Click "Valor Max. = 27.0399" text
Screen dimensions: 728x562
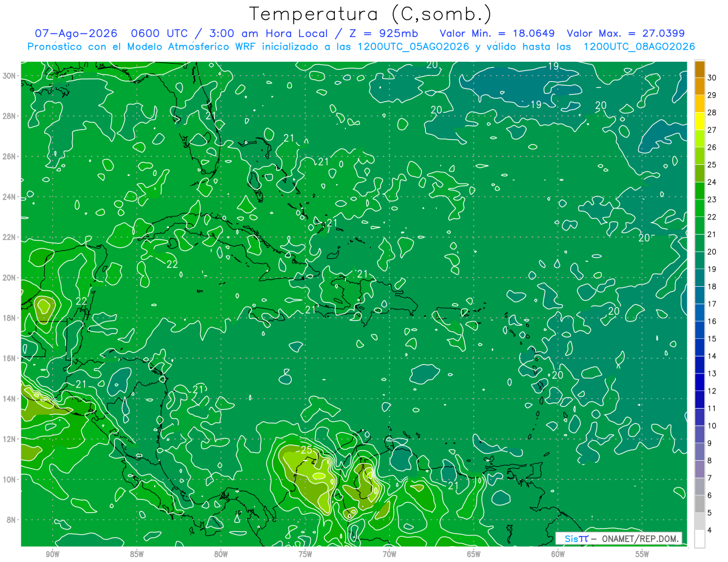tap(625, 33)
